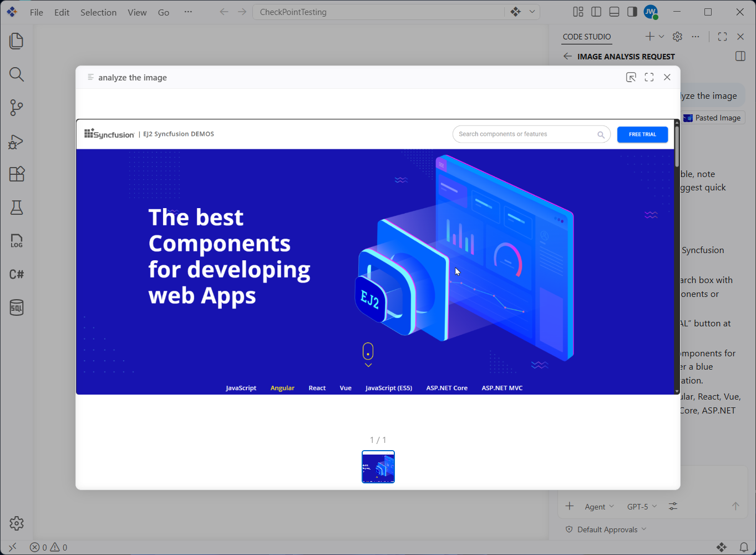Open the Manage gear at sidebar bottom
The height and width of the screenshot is (555, 756).
coord(17,523)
